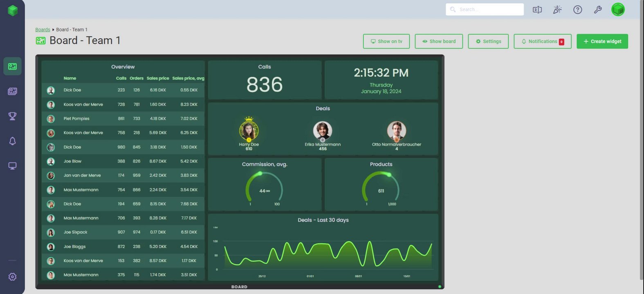The image size is (644, 294).
Task: Click the 0.17 DKK sales price cell
Action: coord(158,232)
